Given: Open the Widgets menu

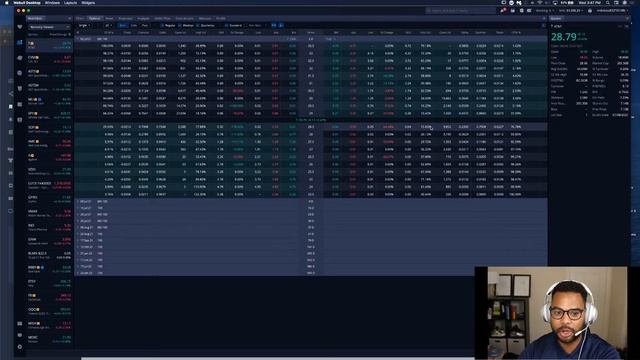Looking at the screenshot, I should click(88, 2).
